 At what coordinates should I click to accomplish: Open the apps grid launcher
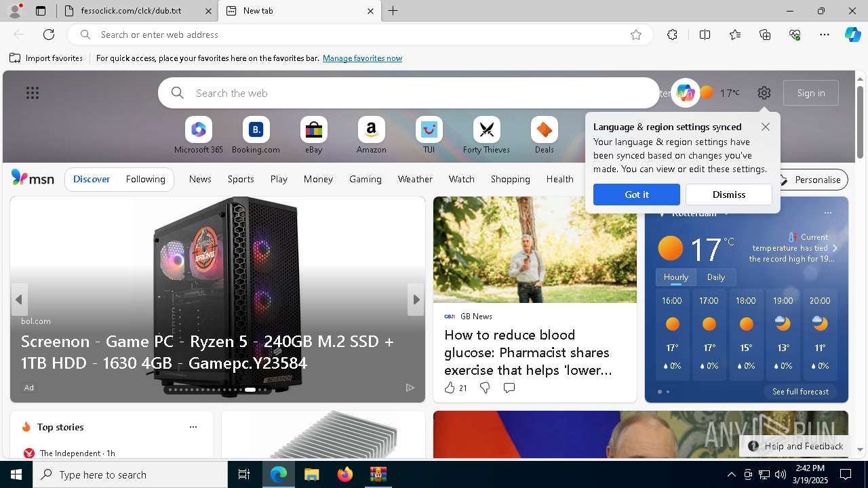(33, 93)
